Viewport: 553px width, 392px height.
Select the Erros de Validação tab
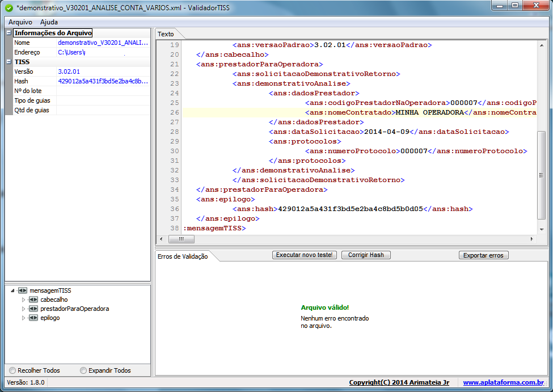click(x=183, y=256)
